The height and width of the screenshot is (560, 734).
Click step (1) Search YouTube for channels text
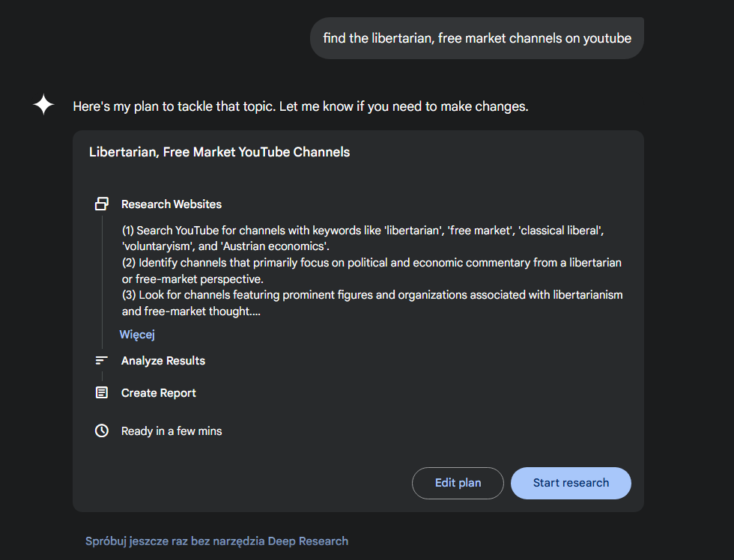click(x=363, y=238)
